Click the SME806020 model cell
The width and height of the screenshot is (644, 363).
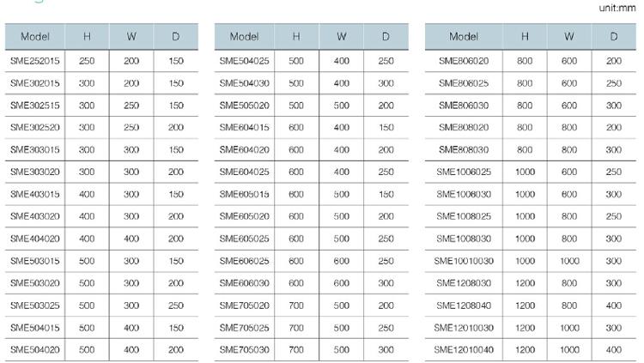(x=464, y=61)
